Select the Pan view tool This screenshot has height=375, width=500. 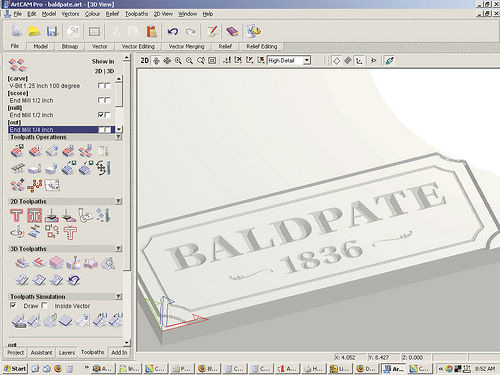pyautogui.click(x=167, y=60)
